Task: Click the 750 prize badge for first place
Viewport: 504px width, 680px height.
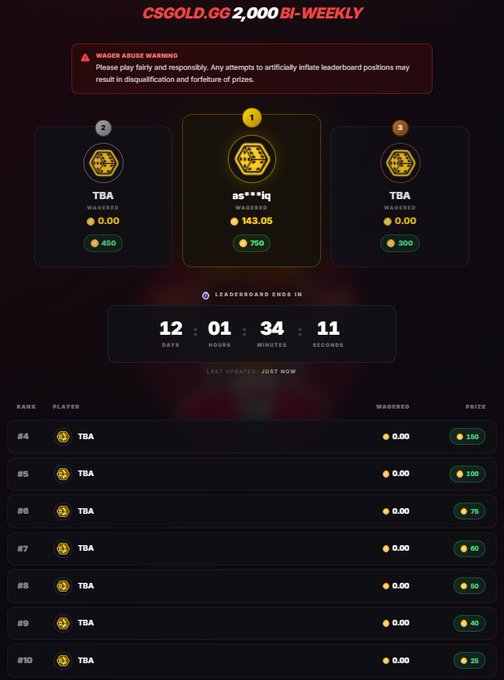Action: [252, 243]
